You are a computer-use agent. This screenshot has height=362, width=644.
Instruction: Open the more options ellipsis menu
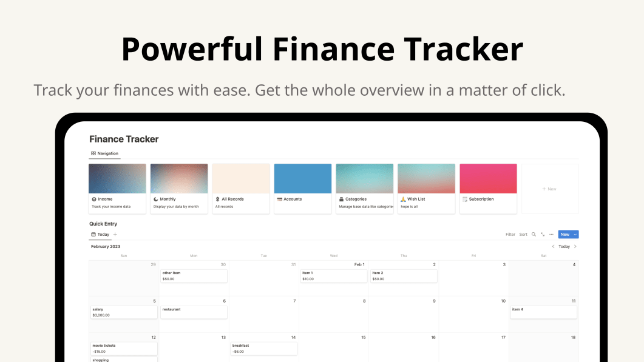point(551,234)
